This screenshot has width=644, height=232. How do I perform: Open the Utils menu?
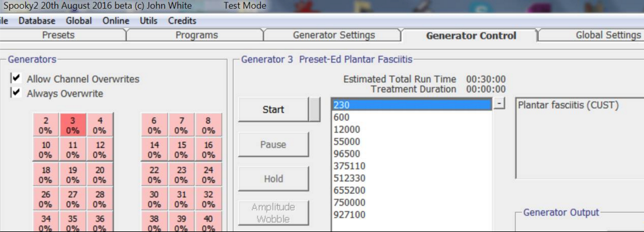(149, 20)
